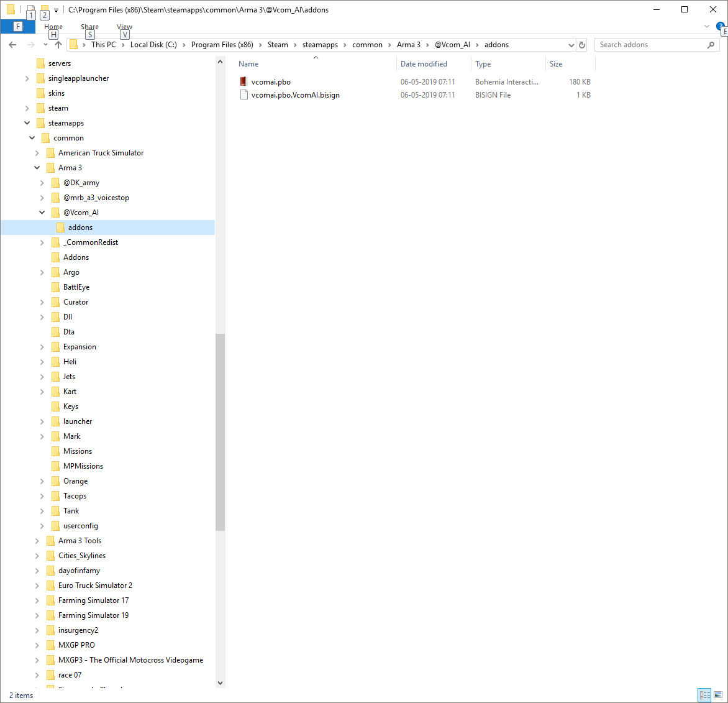
Task: Select the _CommonRedist folder in tree
Action: [x=91, y=242]
